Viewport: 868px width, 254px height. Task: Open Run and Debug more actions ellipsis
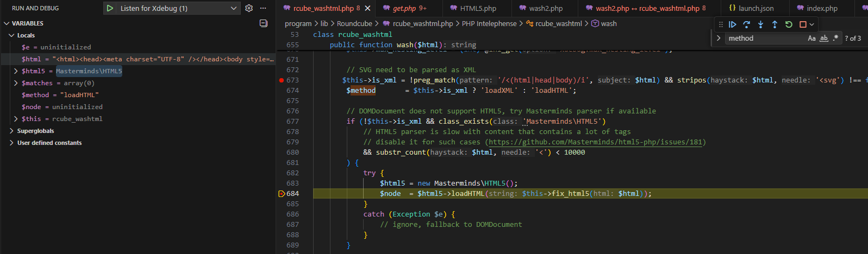pos(263,8)
